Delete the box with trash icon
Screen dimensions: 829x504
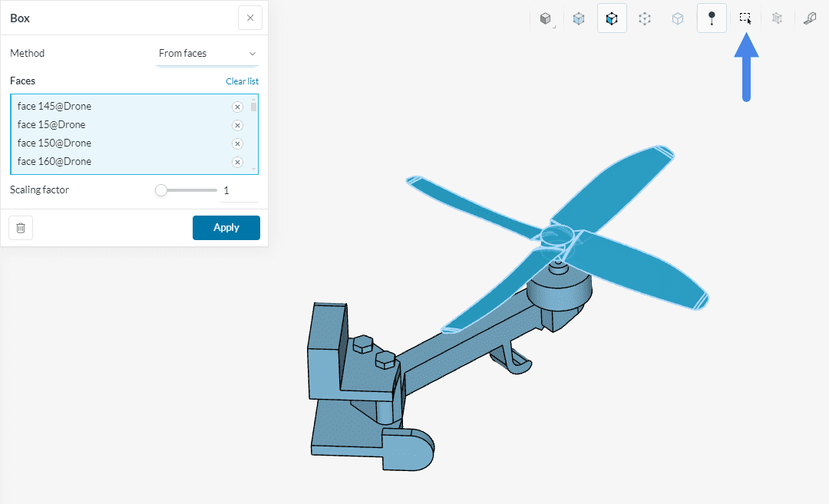pos(21,228)
